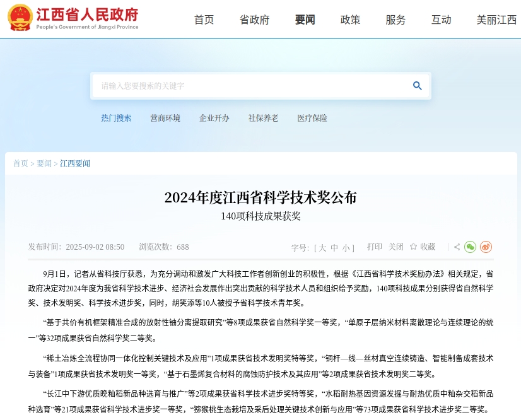Viewport: 521px width, 420px height.
Task: Share article via WeChat icon
Action: click(x=470, y=247)
